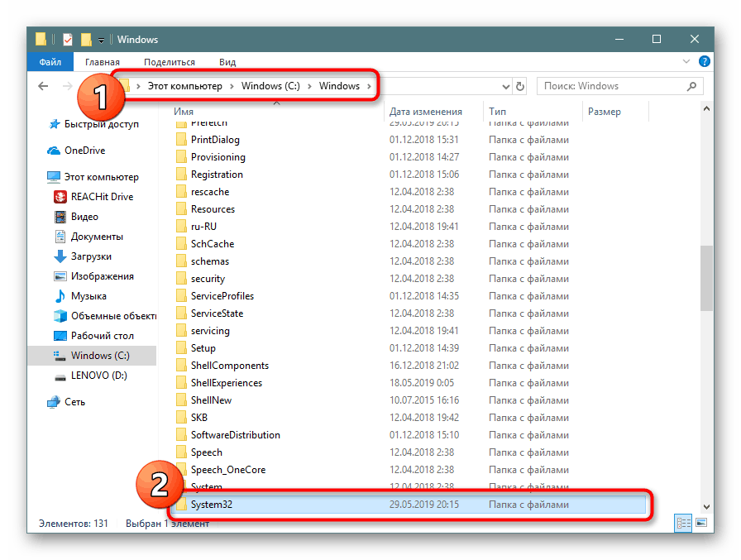Select the rescache folder icon

[x=181, y=192]
